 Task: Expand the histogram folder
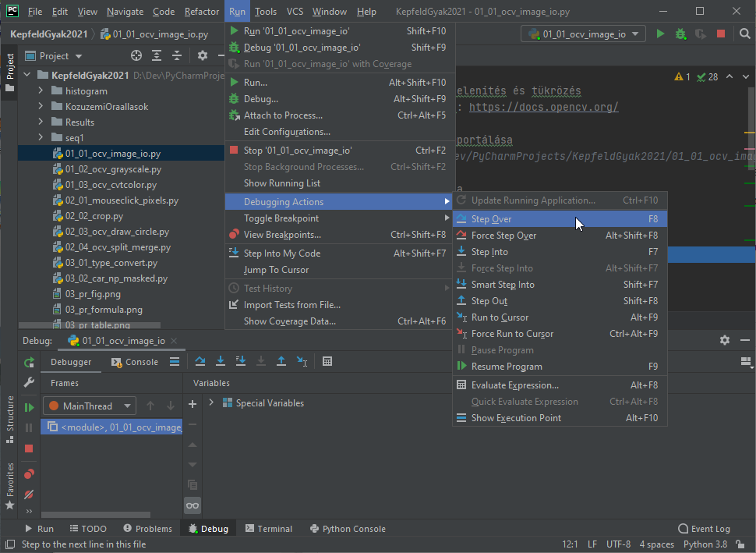[41, 90]
